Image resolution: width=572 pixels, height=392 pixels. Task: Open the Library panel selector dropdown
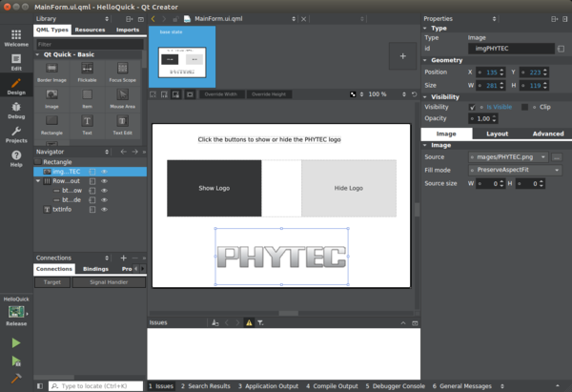pyautogui.click(x=107, y=19)
